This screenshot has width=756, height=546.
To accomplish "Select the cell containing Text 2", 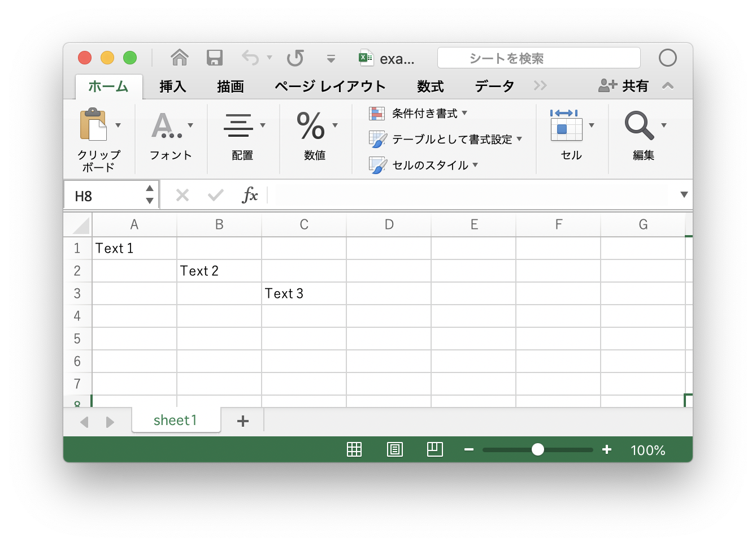I will point(219,270).
